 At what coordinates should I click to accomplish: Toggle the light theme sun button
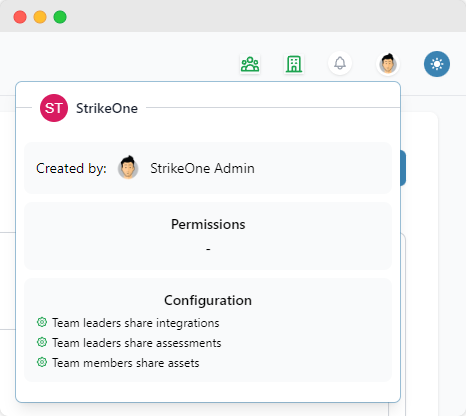437,64
